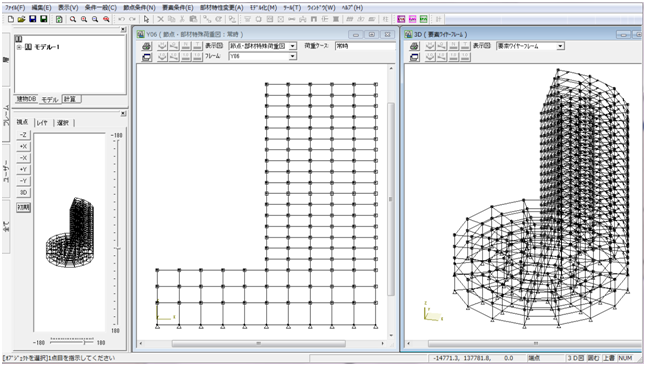Open the 節点条件(N) menu

(x=139, y=7)
